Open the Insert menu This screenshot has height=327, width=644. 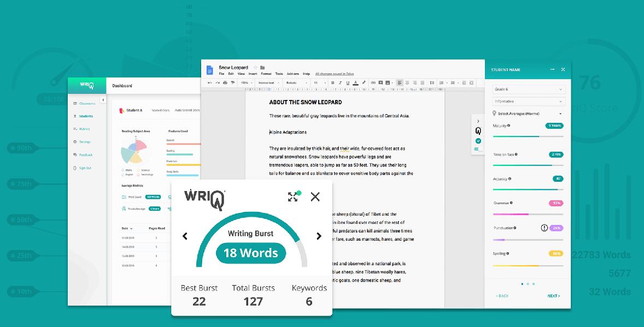pos(253,74)
